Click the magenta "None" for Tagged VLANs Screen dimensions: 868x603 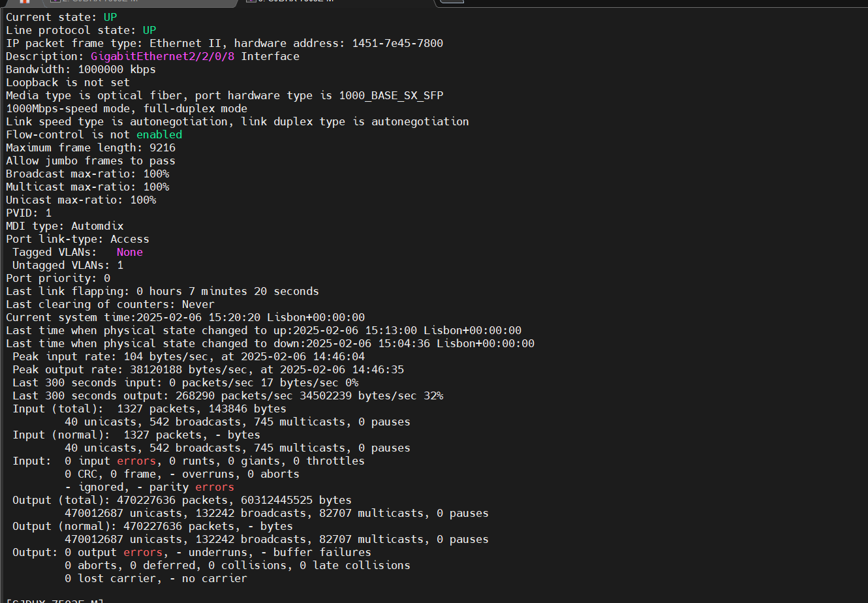[130, 252]
